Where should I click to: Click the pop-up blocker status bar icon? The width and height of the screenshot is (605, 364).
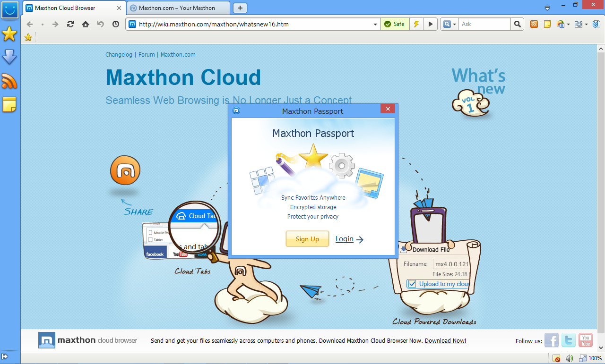(556, 358)
